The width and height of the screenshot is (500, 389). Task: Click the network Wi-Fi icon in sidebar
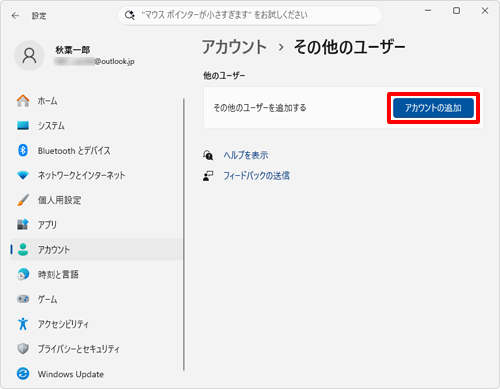23,175
